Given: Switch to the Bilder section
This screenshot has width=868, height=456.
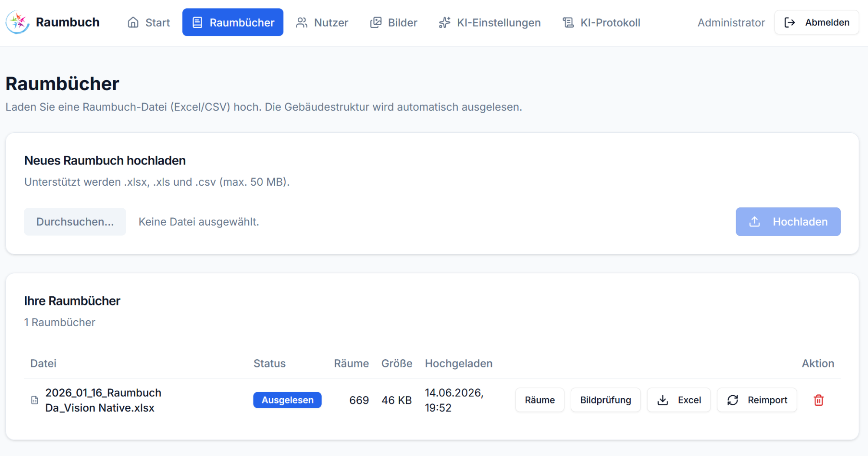Looking at the screenshot, I should click(394, 23).
